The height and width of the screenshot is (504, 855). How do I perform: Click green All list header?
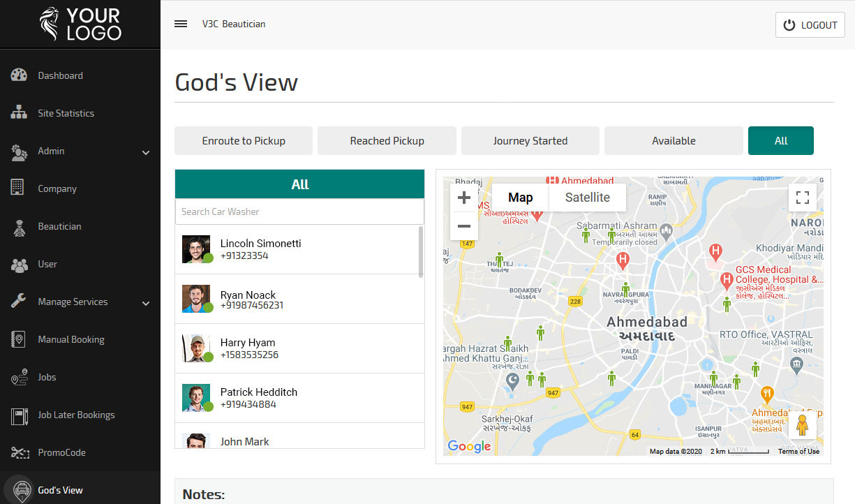[299, 184]
